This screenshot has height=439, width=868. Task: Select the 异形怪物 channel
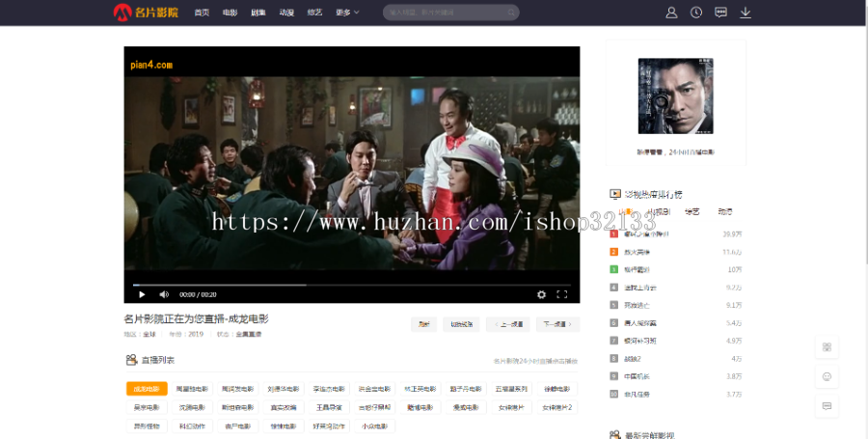point(147,426)
